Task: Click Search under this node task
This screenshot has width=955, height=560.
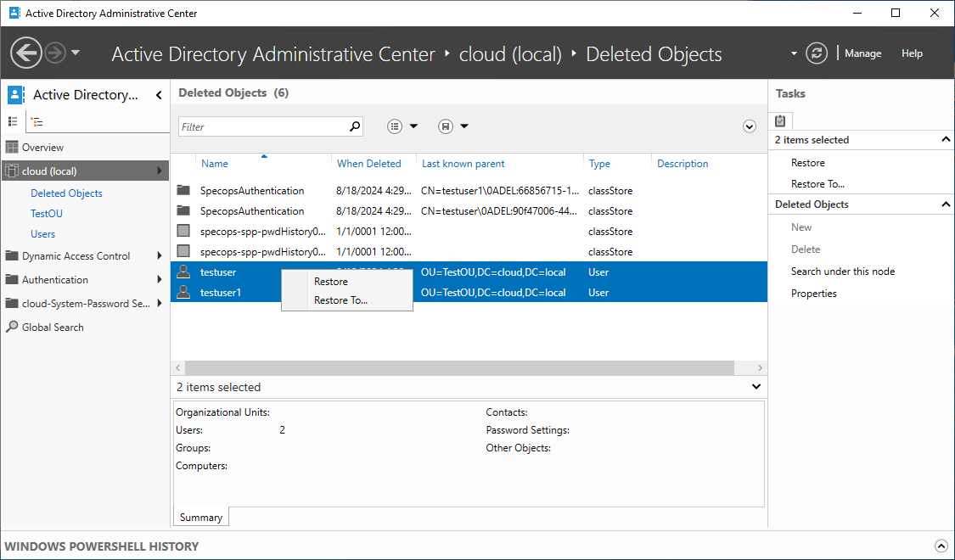Action: pos(842,271)
